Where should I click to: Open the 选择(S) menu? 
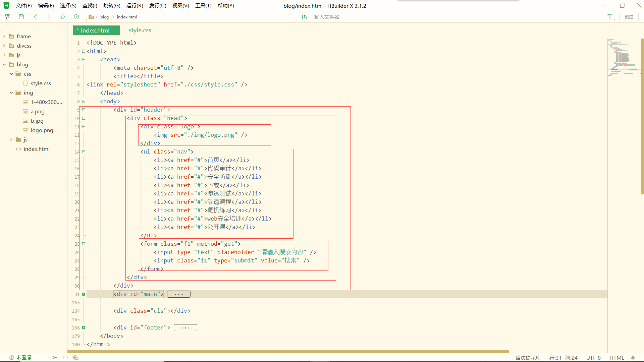pyautogui.click(x=68, y=6)
